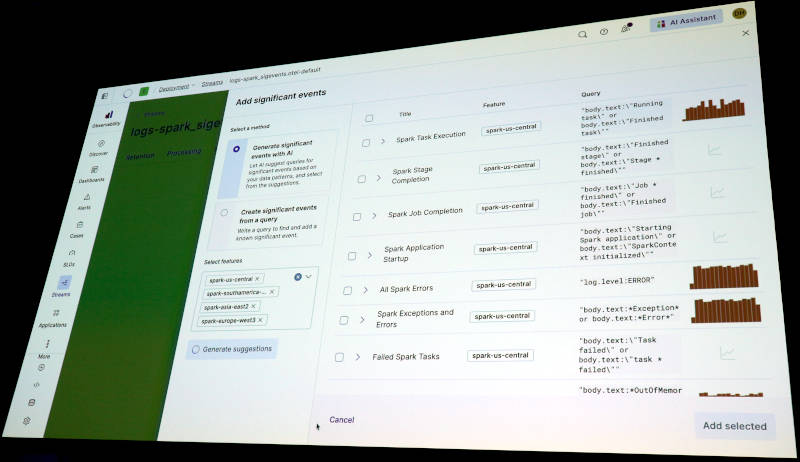Open the notifications newsfeed icon
800x462 pixels.
click(x=626, y=28)
